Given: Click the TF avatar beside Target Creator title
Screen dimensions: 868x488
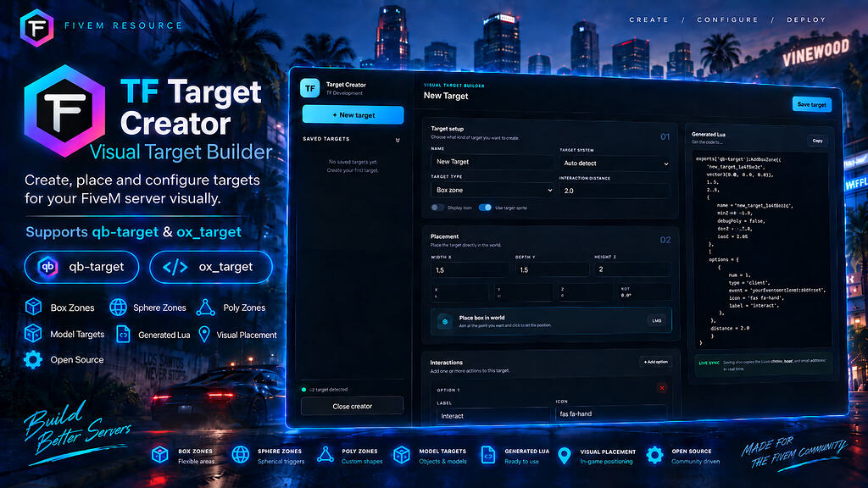Looking at the screenshot, I should (310, 88).
